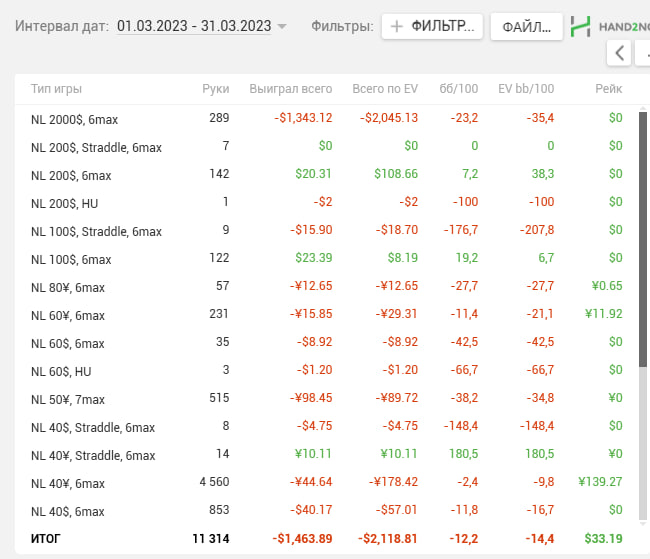Select the NL 80¥, 6max row
This screenshot has height=559, width=650.
pos(327,287)
